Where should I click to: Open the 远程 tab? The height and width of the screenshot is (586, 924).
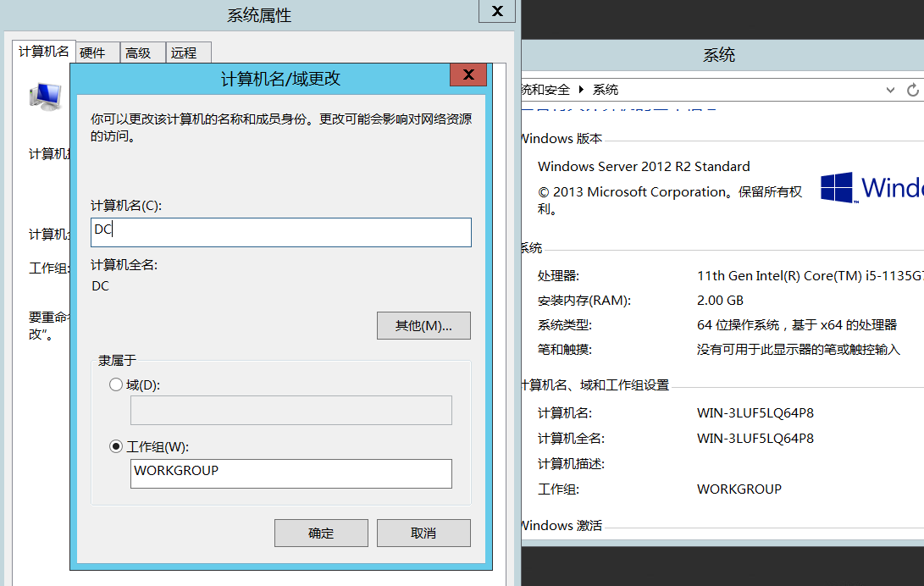184,53
